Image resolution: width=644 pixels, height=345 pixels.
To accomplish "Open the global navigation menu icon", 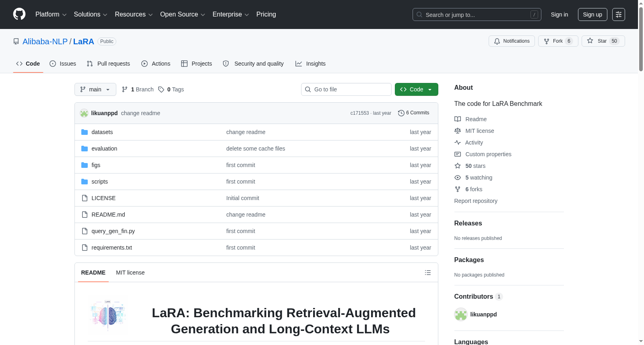I will (619, 14).
